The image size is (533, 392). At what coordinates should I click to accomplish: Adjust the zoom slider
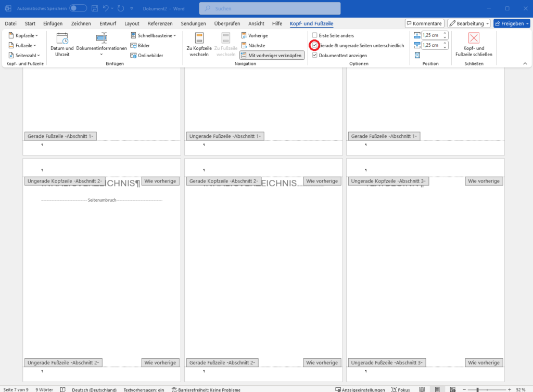coord(478,389)
